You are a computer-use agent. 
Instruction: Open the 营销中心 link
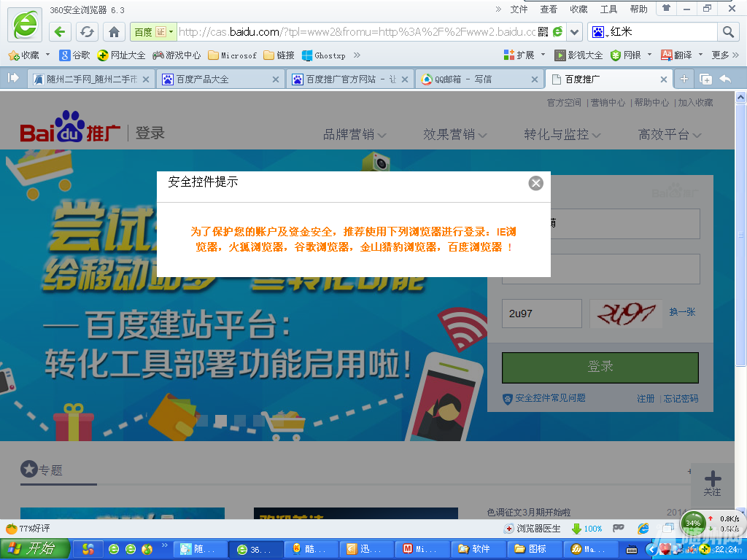click(608, 103)
